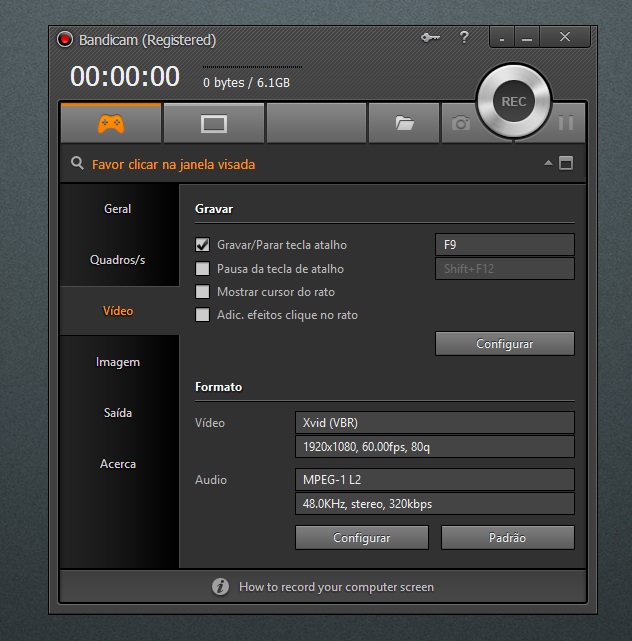This screenshot has width=632, height=641.
Task: Collapse panel with the up arrow
Action: (548, 163)
